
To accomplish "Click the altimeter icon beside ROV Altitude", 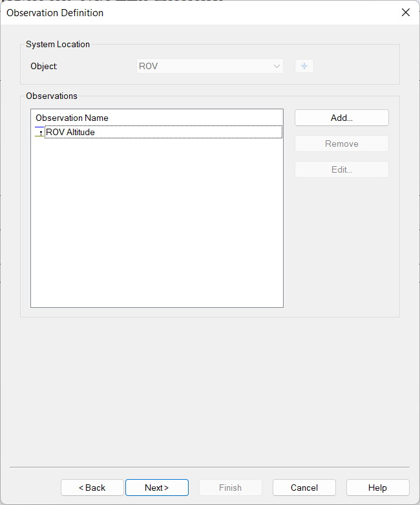I will pos(39,132).
